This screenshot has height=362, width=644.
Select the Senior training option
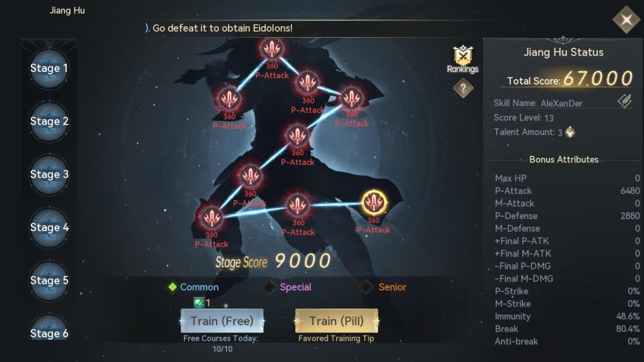tap(383, 287)
